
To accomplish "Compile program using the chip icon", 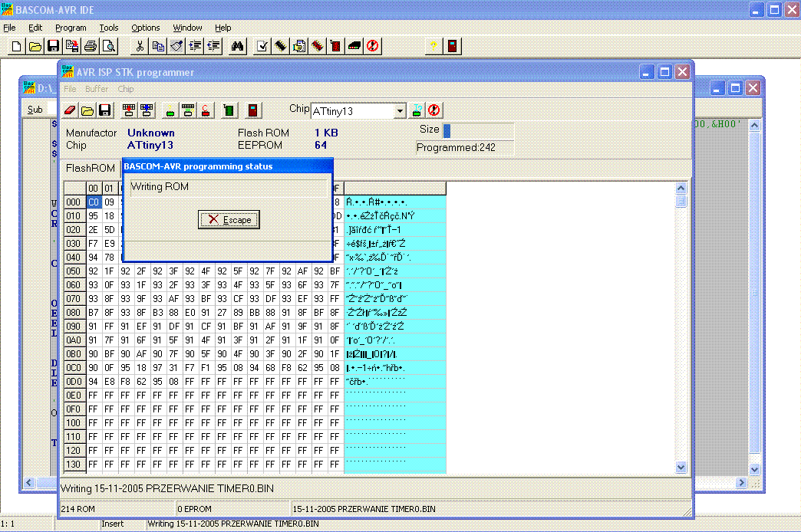I will pos(281,47).
